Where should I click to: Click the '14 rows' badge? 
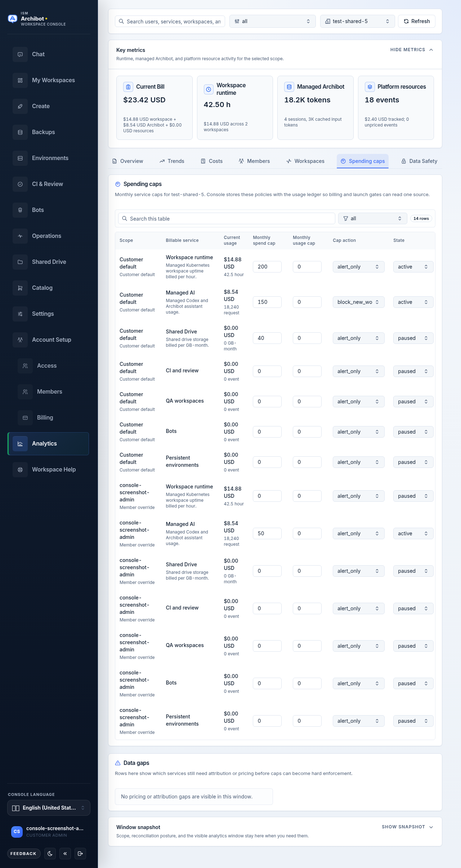421,218
